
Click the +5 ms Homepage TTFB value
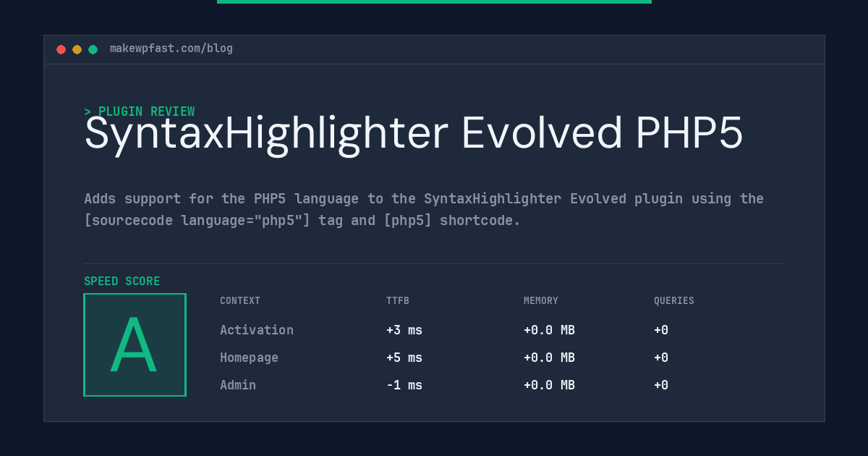(x=404, y=358)
